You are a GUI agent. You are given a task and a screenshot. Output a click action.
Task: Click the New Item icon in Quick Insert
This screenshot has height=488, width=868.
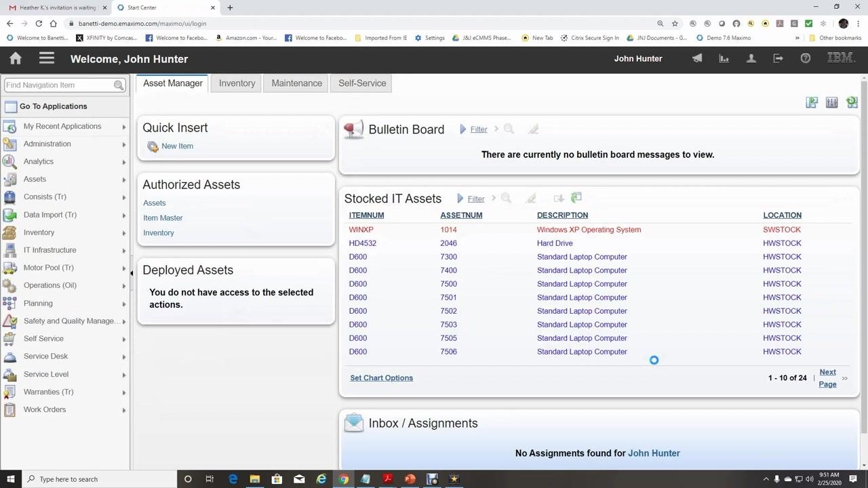(153, 146)
